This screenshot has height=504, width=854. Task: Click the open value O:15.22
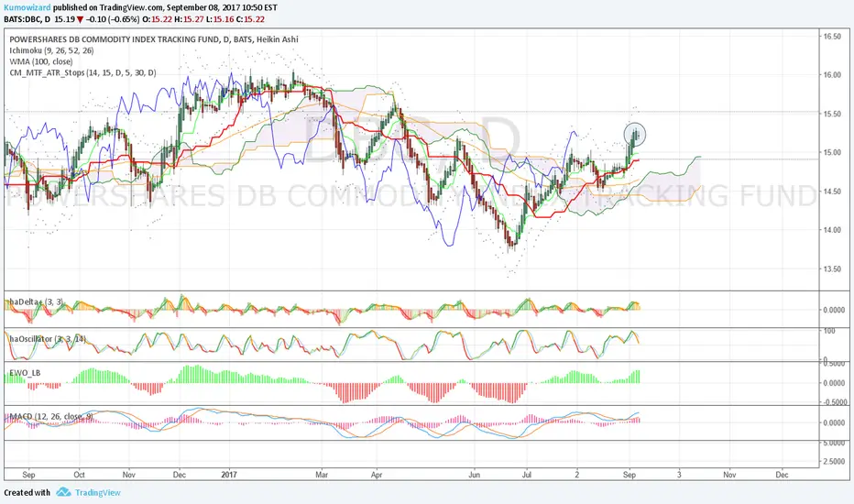point(158,19)
